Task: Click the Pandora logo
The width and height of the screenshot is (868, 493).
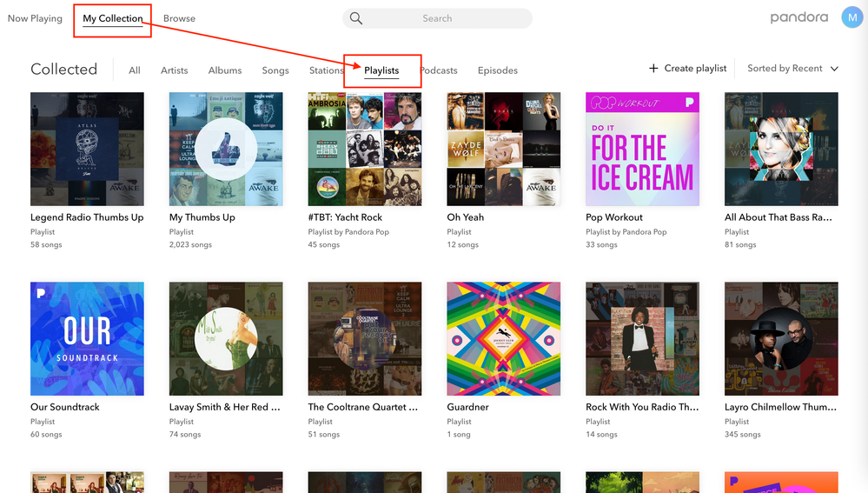Action: click(798, 18)
